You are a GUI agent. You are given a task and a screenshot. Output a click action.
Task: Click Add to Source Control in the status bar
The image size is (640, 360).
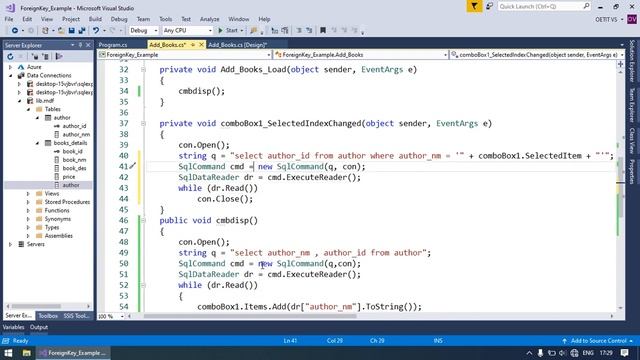click(x=598, y=341)
